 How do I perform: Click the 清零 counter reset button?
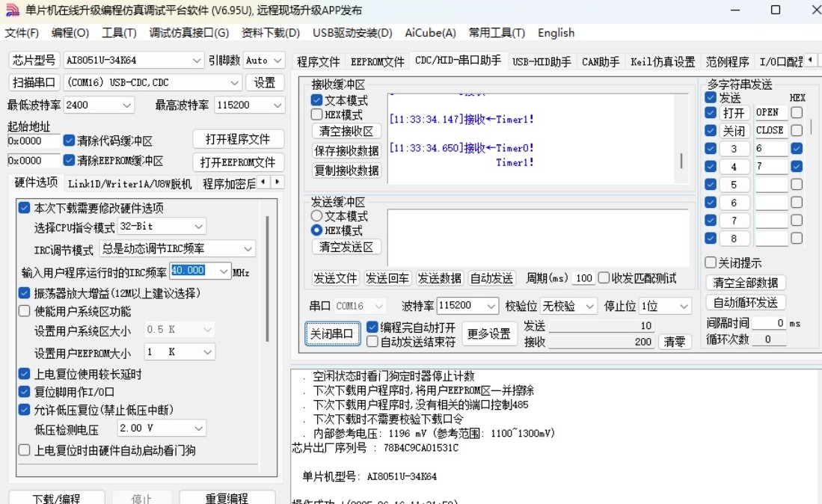tap(675, 342)
